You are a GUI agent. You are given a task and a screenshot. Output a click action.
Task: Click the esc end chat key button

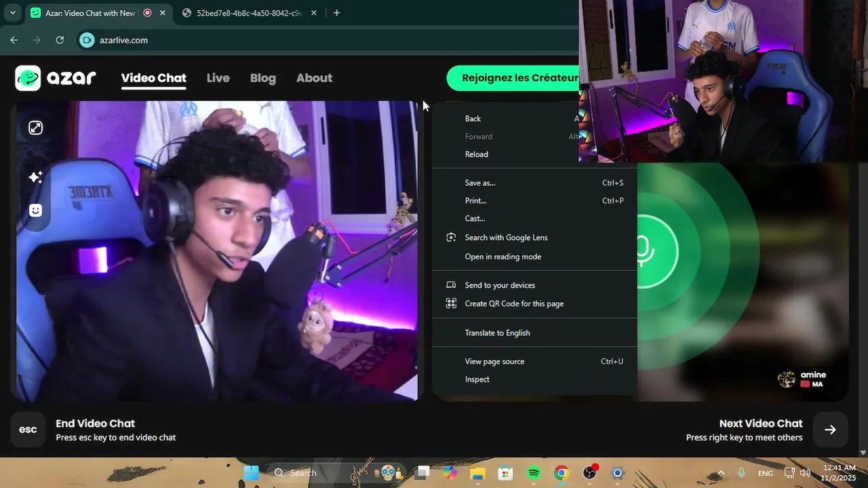click(28, 430)
